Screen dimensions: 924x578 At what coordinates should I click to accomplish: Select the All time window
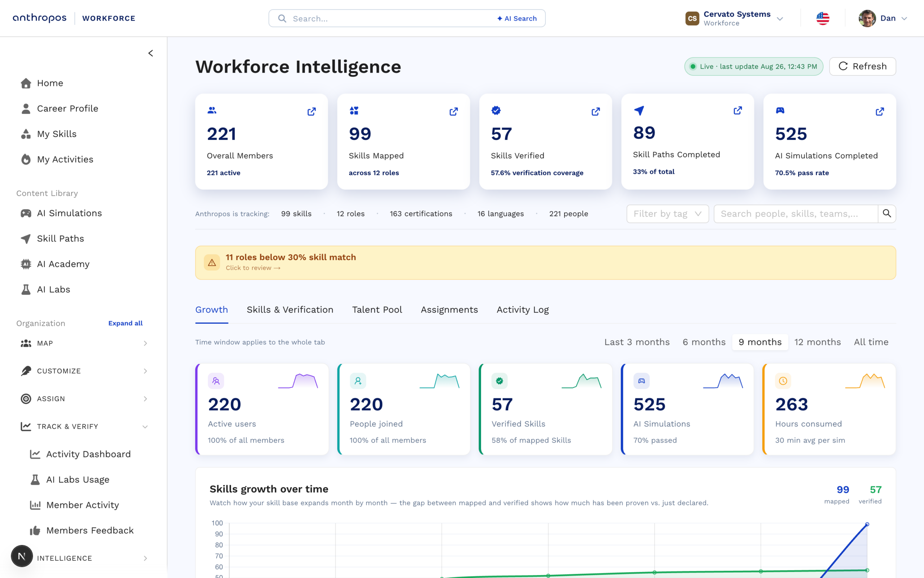tap(871, 342)
